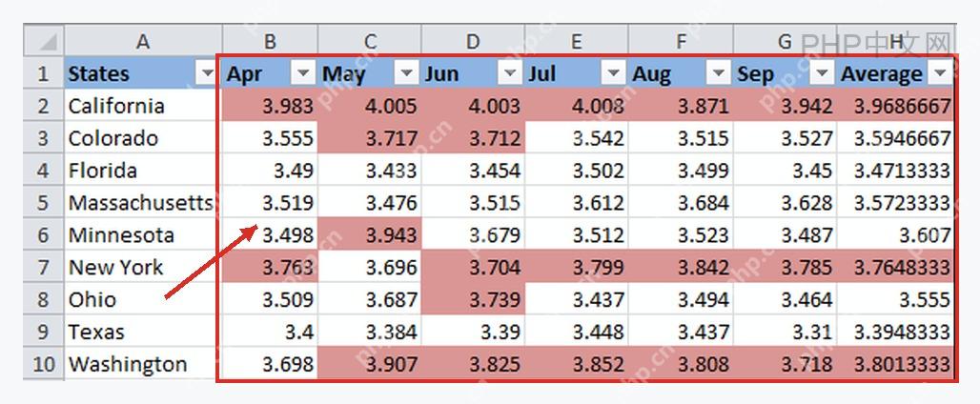The height and width of the screenshot is (404, 980).
Task: Open the Average column filter dropdown
Action: [x=940, y=73]
